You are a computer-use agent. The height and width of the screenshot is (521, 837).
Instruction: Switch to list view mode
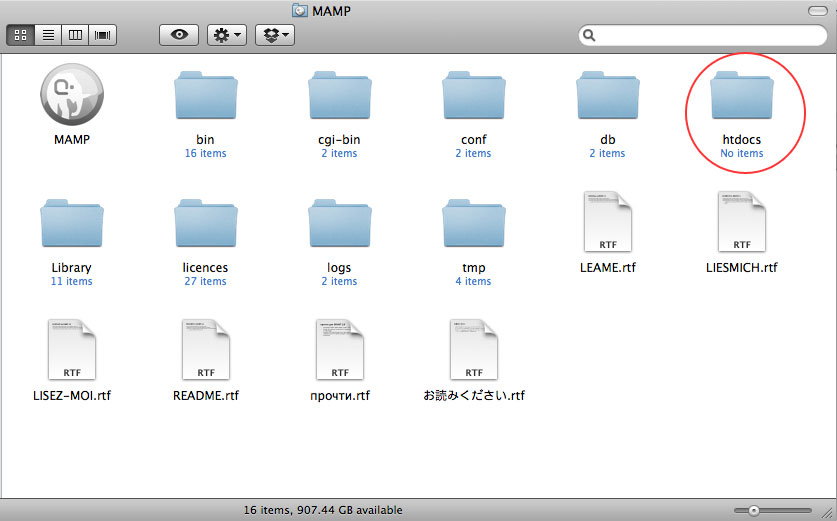[x=47, y=35]
